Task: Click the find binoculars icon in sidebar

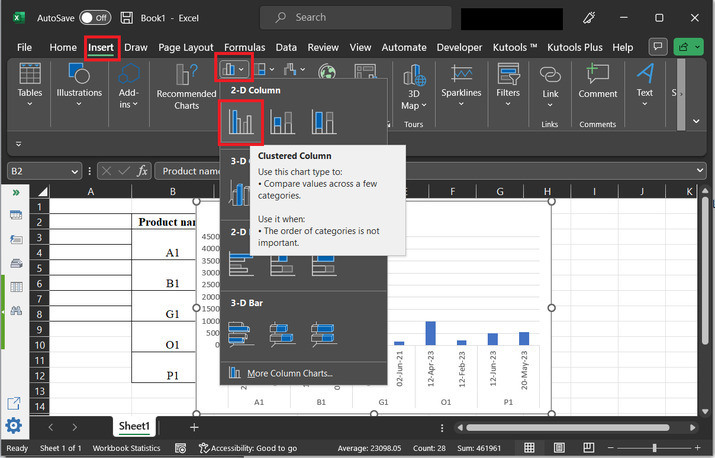Action: (16, 311)
